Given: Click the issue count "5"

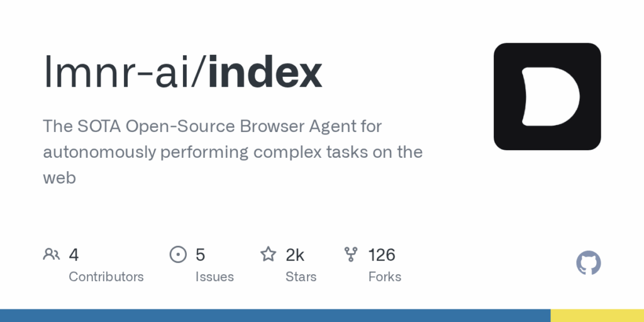Looking at the screenshot, I should pos(200,255).
